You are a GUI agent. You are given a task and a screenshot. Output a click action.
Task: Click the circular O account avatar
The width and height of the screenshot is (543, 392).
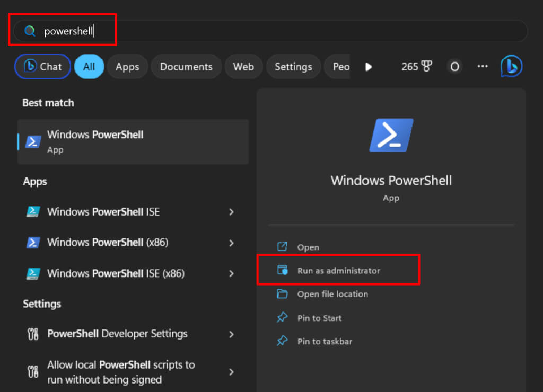[454, 67]
